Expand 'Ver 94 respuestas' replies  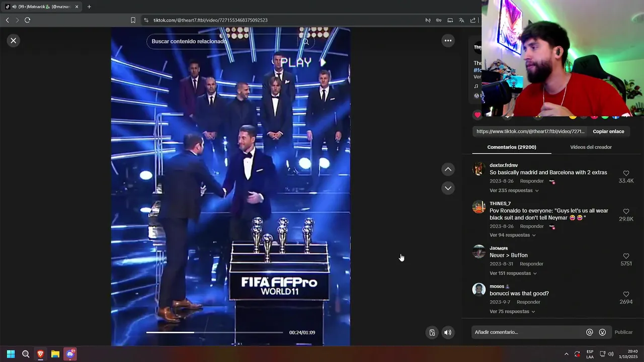click(513, 235)
